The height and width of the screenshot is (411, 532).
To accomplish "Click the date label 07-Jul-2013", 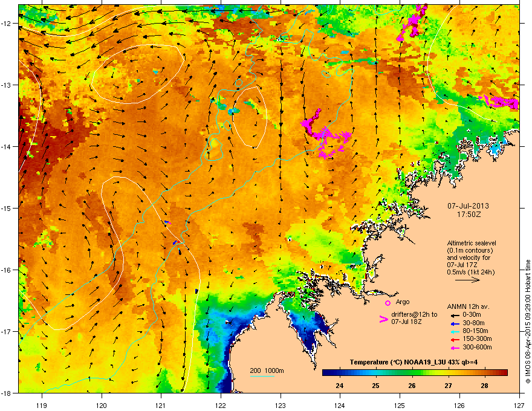I will 468,206.
